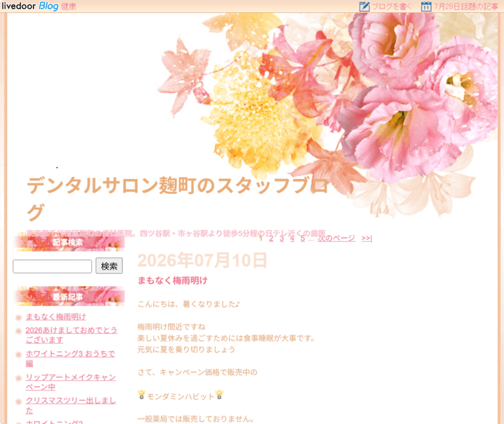The width and height of the screenshot is (504, 424).
Task: Click the livedoor Blog logo
Action: [x=30, y=6]
